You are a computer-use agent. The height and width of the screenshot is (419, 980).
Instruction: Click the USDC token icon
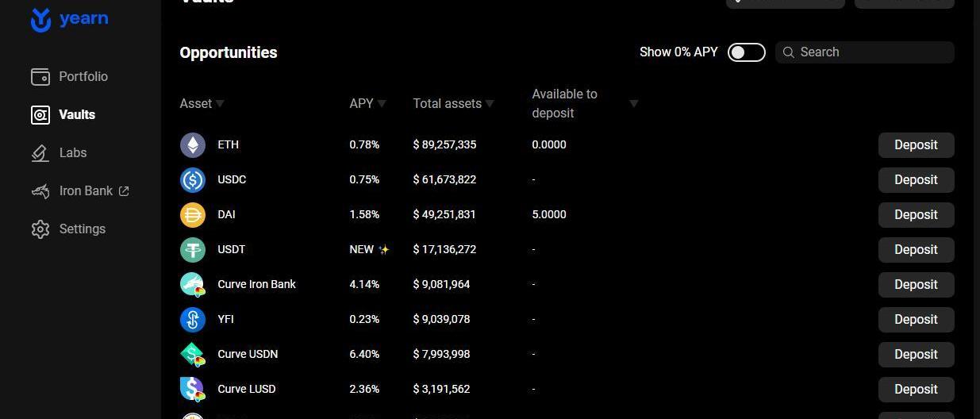[193, 180]
